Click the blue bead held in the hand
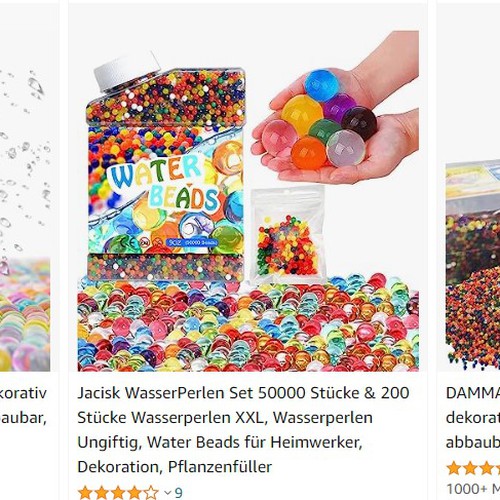500x500 pixels. tap(322, 85)
